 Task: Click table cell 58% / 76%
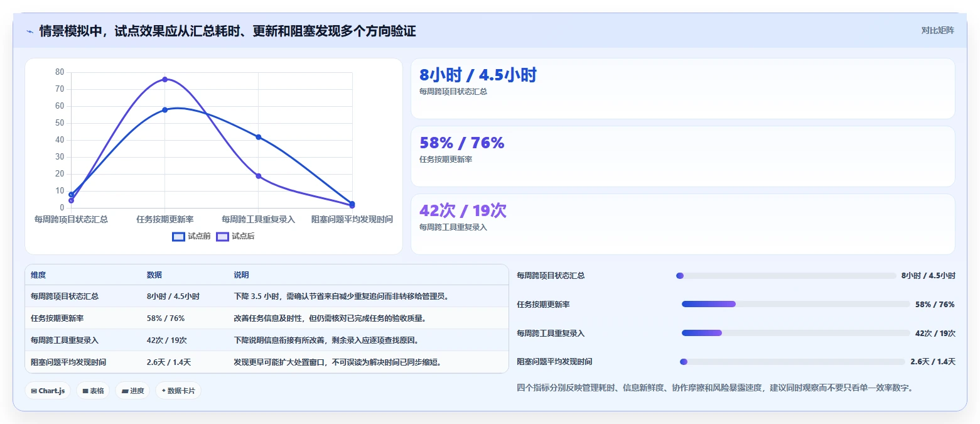(166, 318)
